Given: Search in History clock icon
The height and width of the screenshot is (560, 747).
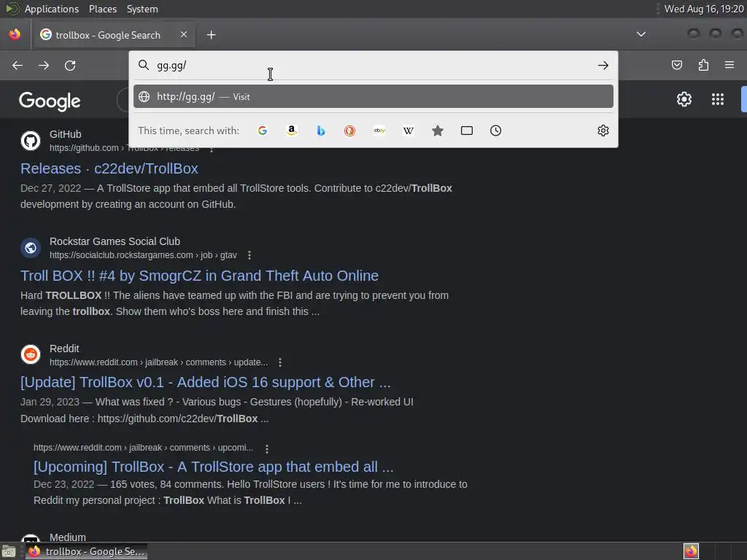Looking at the screenshot, I should point(495,131).
